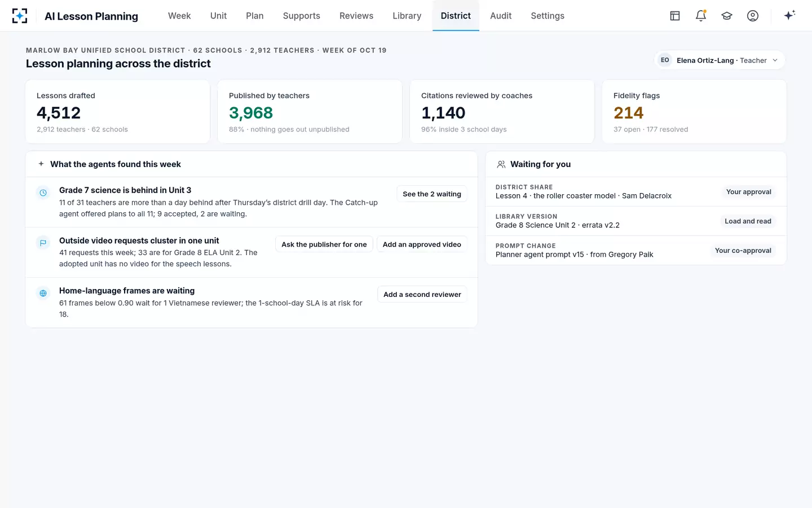Open the Fidelity flags 214 card
Viewport: 812px width, 508px height.
pyautogui.click(x=695, y=112)
